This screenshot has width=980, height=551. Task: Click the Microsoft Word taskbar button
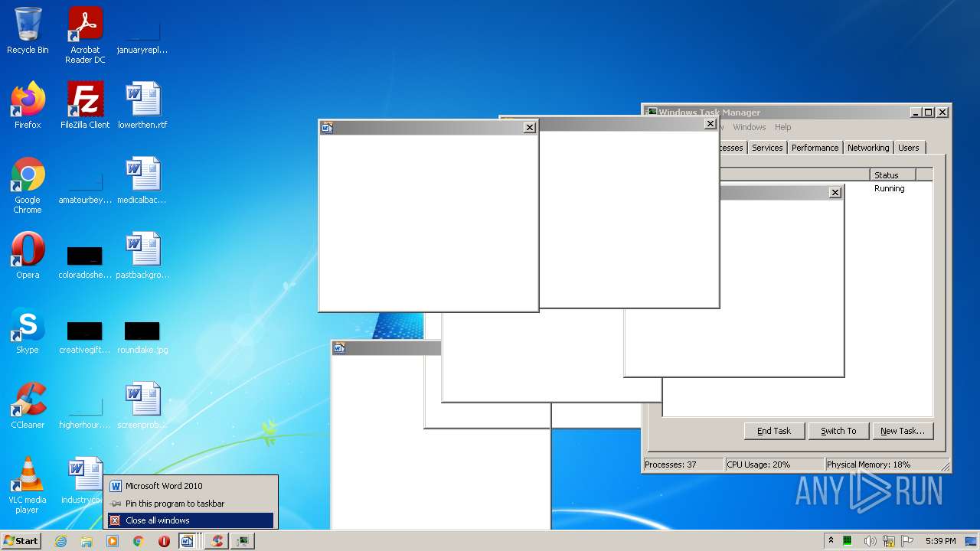coord(190,541)
